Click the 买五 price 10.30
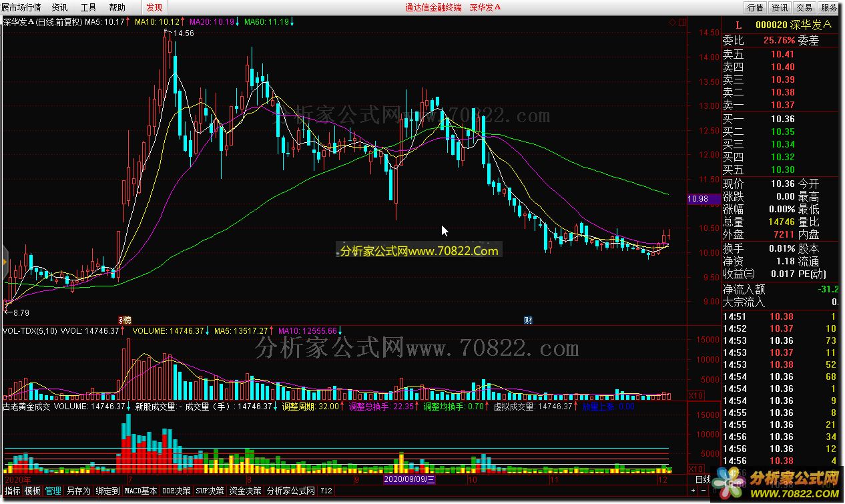845x504 pixels. [x=783, y=170]
